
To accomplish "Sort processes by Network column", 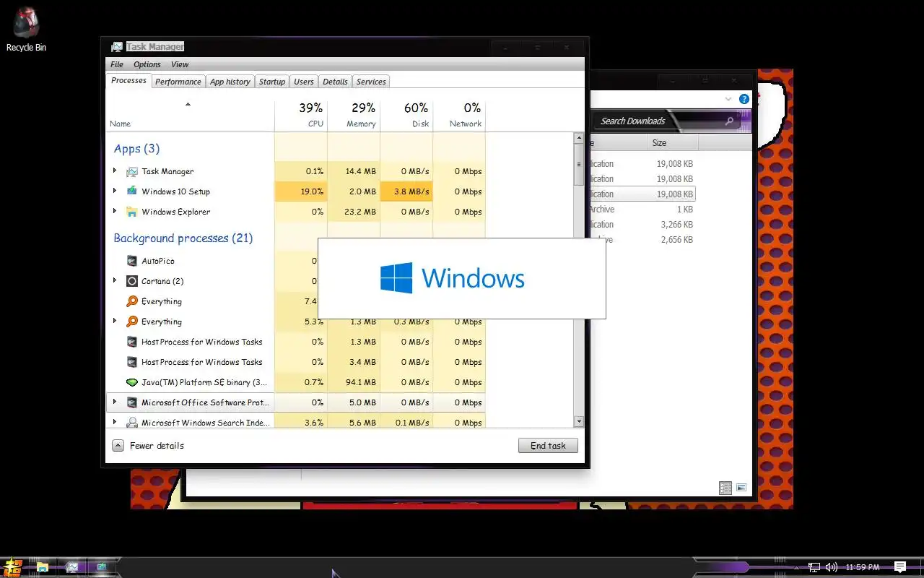I will point(459,116).
